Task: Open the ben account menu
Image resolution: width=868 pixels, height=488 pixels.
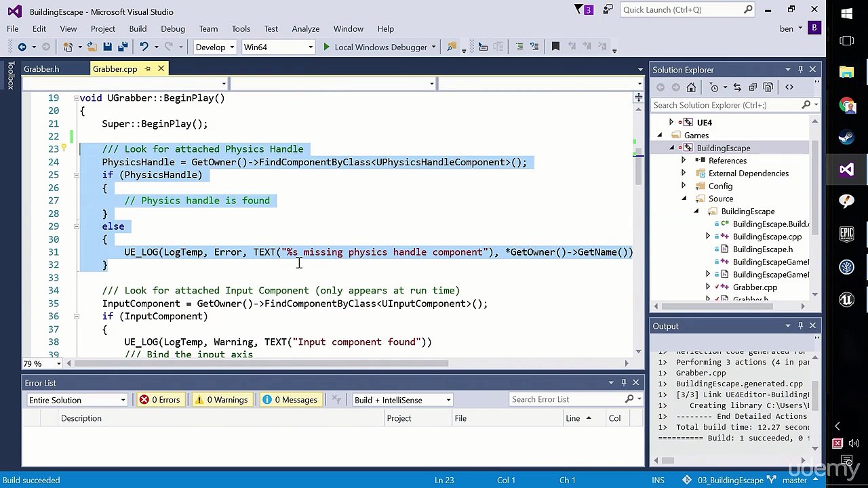Action: (791, 28)
